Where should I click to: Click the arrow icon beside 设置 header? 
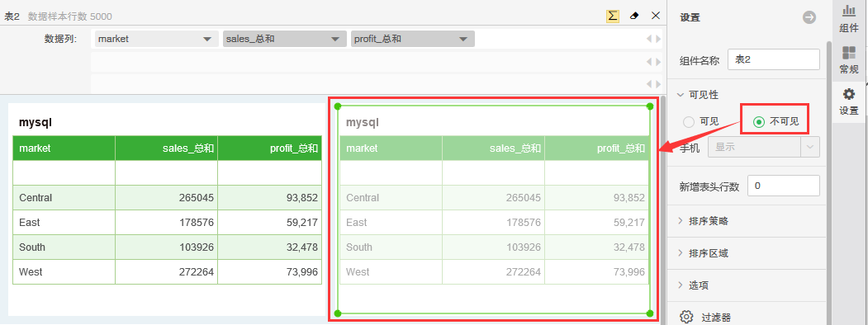point(809,17)
